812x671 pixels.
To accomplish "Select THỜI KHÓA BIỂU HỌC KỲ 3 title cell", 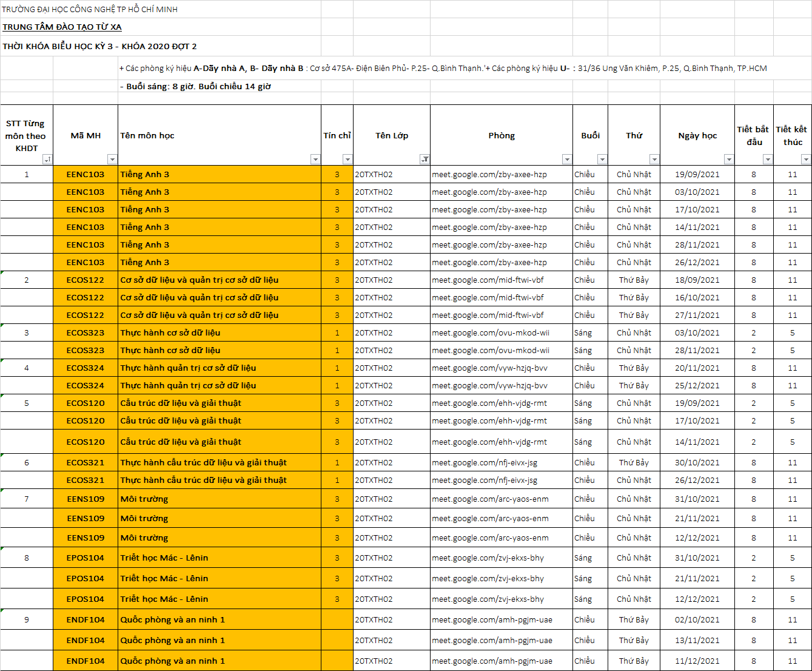I will coord(99,46).
